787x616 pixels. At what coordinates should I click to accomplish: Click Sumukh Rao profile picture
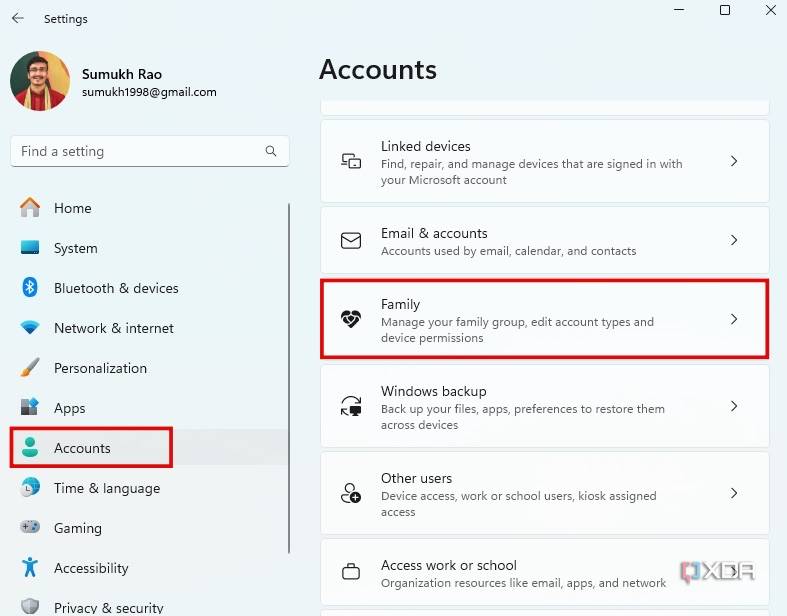tap(40, 81)
